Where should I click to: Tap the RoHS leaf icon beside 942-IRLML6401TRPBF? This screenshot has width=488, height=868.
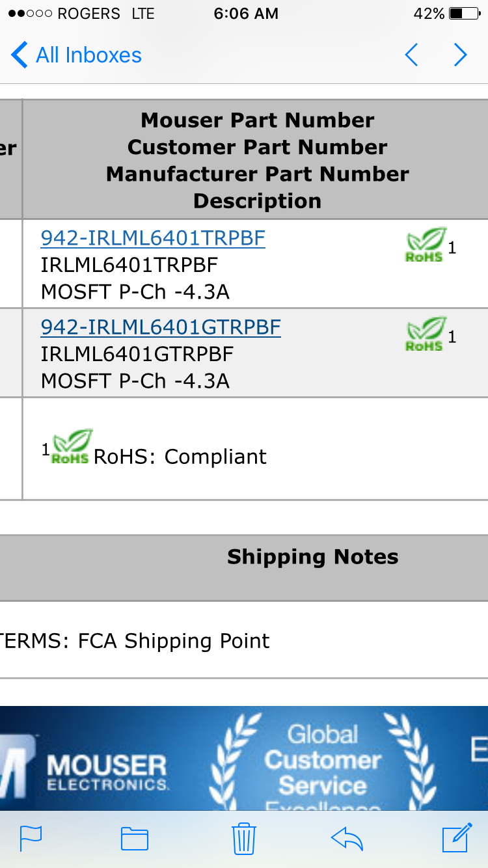426,245
